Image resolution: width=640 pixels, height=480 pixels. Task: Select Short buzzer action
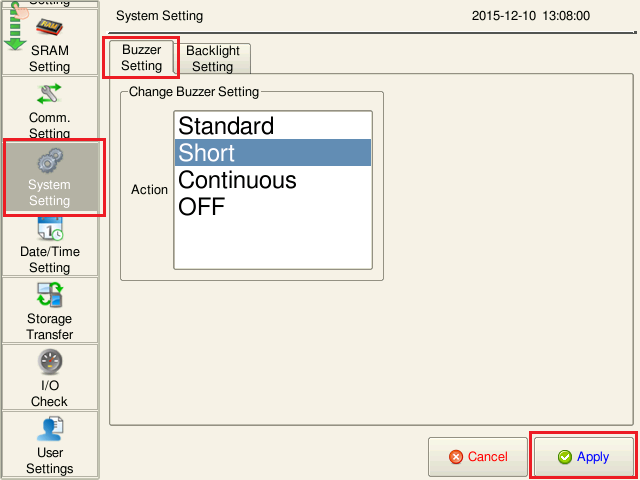tap(207, 153)
